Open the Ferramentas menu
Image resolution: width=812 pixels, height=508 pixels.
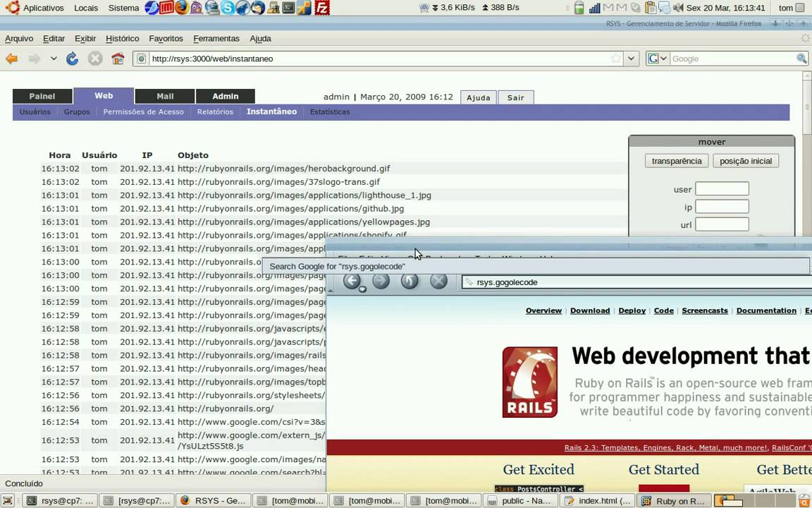coord(216,39)
